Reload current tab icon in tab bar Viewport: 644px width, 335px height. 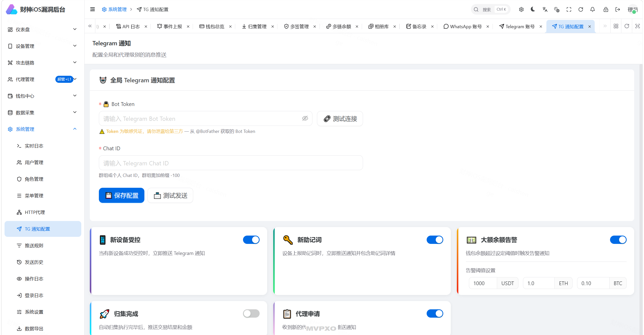coord(627,26)
